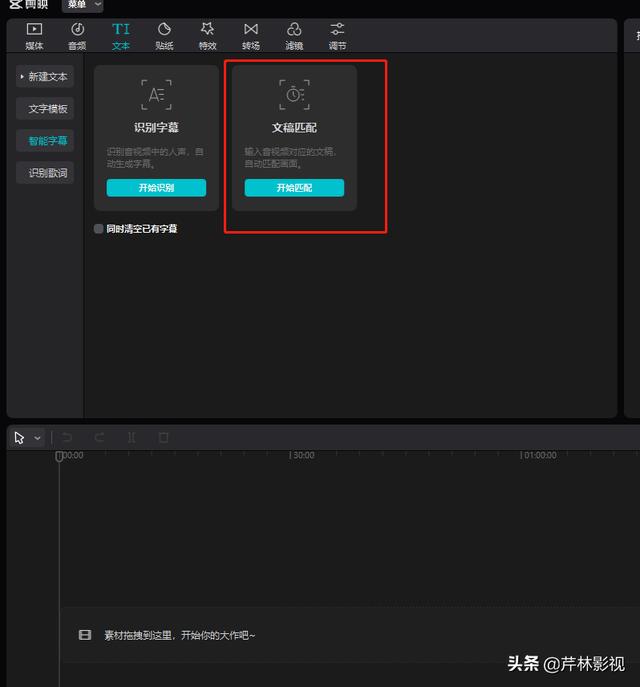640x687 pixels.
Task: Open the 转场 transitions tab
Action: 251,36
